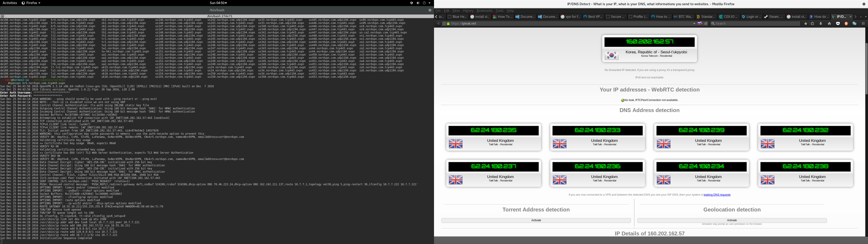
Task: Click DNS address 62.24.180.239
Action: click(702, 130)
